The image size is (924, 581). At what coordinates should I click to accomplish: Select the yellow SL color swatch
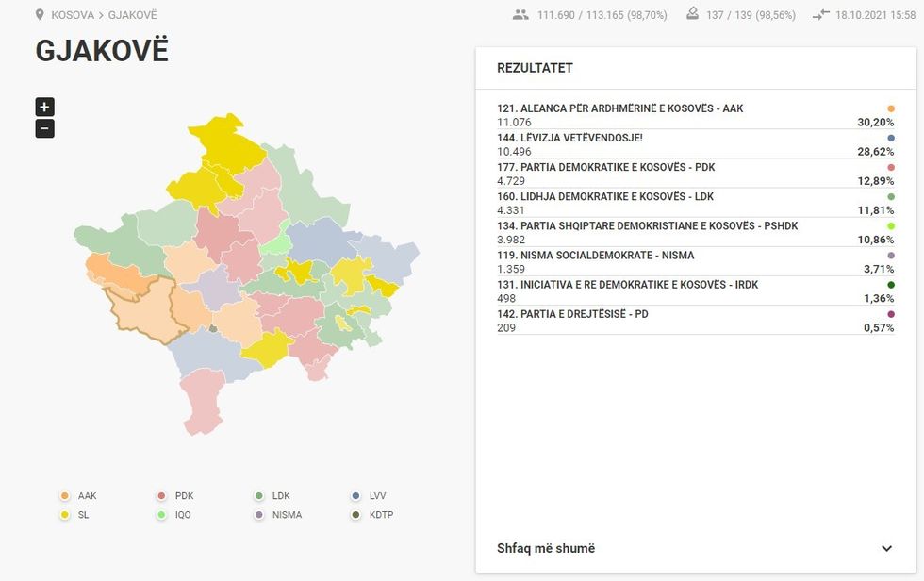click(x=64, y=515)
